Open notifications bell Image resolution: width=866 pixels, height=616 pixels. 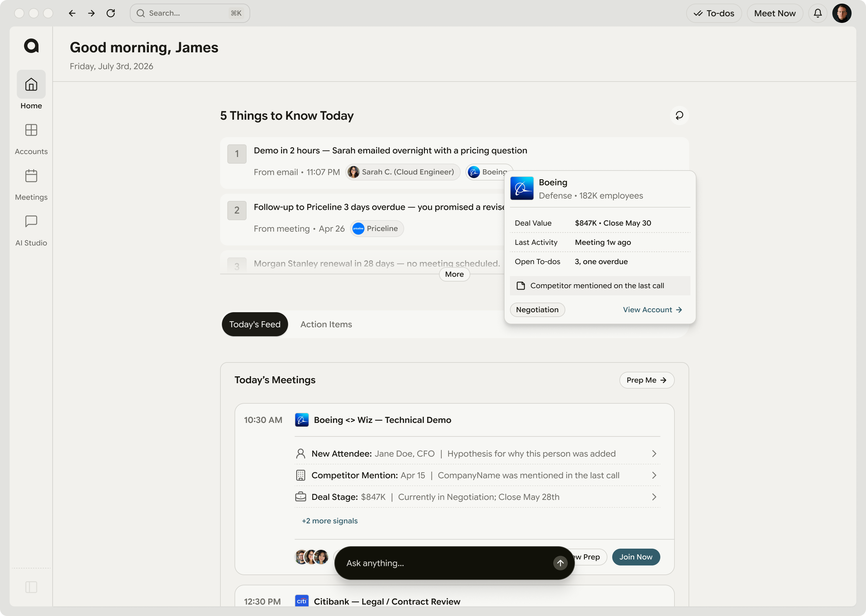(818, 13)
